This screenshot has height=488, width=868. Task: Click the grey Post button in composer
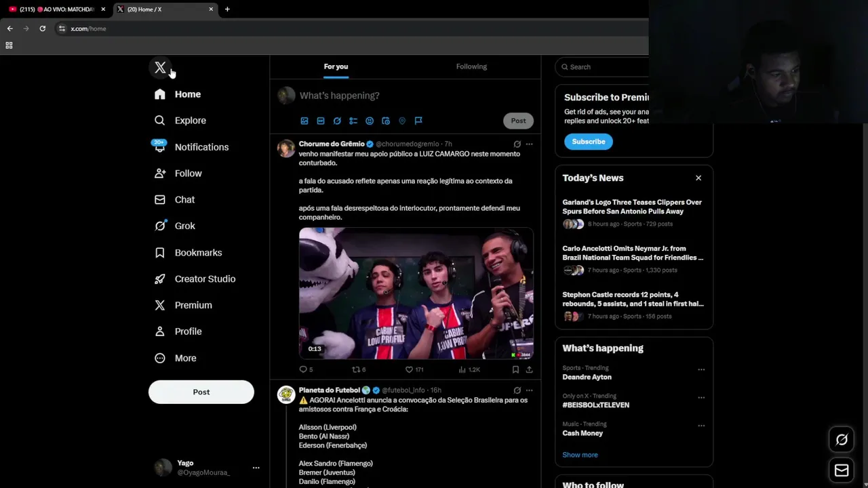coord(518,121)
